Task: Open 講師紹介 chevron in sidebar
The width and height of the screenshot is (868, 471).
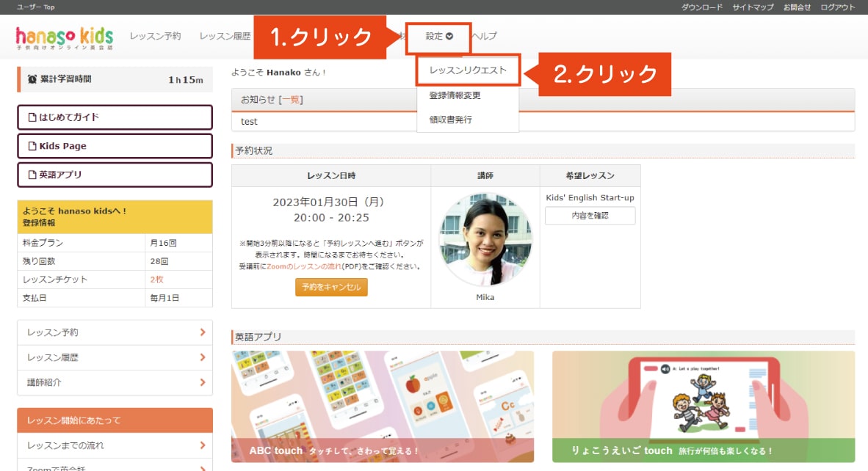Action: (x=202, y=382)
